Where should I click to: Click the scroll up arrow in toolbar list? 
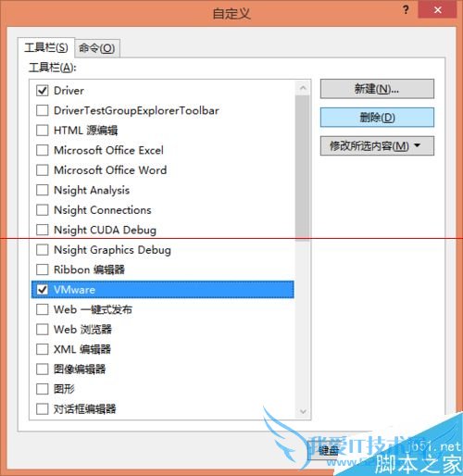tap(303, 88)
